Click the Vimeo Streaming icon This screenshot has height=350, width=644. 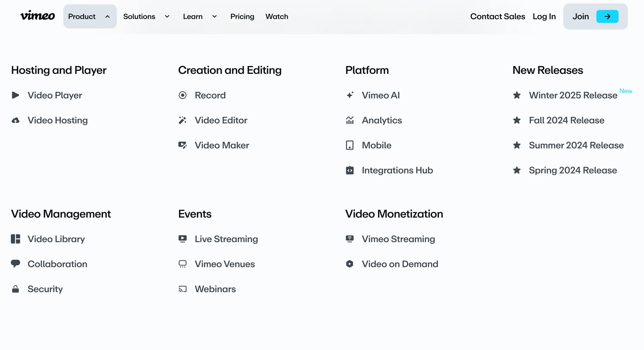click(x=350, y=239)
